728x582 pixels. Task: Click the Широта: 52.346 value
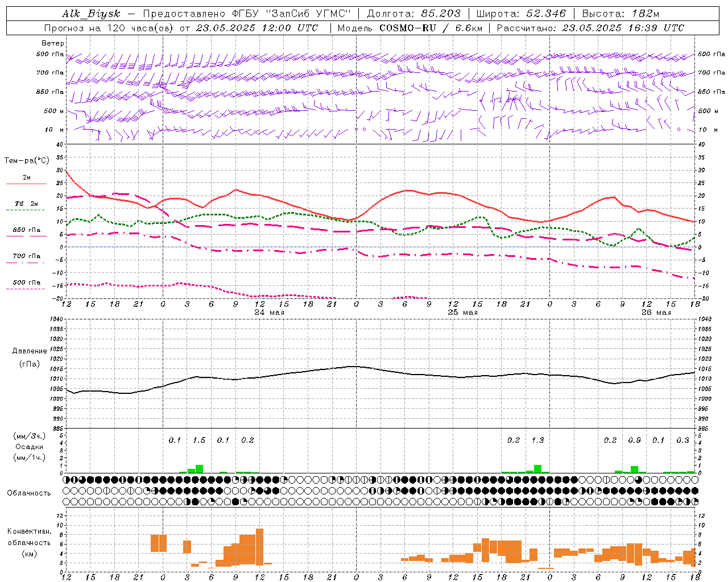(521, 14)
